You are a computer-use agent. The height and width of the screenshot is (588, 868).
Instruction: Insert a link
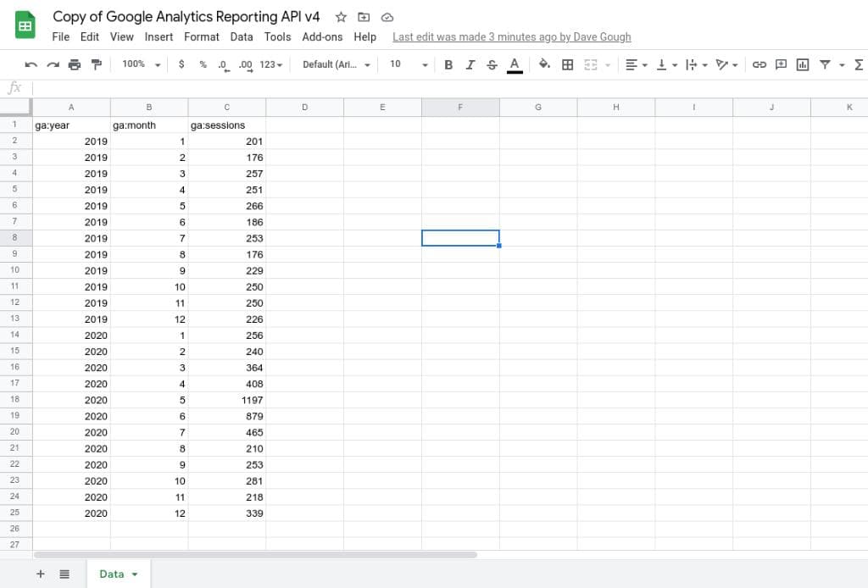[x=759, y=64]
